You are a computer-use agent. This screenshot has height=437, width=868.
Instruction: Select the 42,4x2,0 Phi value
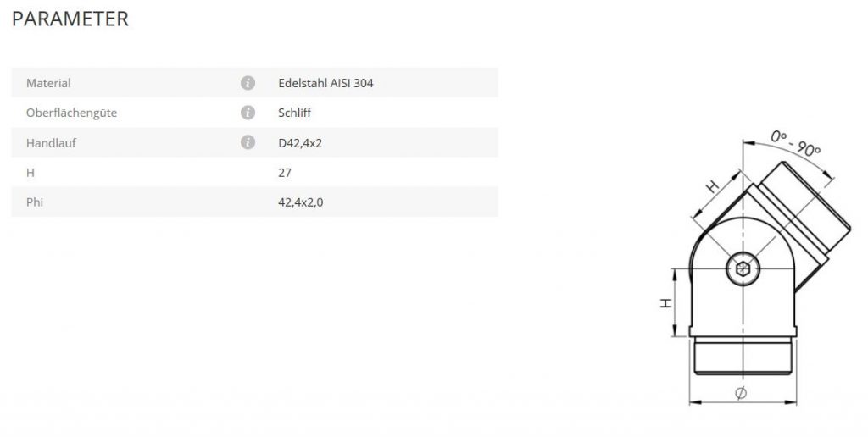(301, 202)
